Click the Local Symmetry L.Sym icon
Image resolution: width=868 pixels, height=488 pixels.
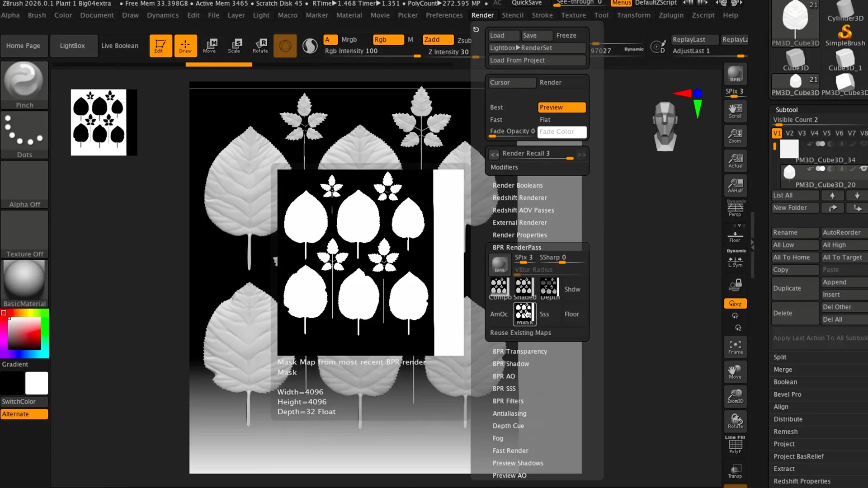[x=735, y=261]
